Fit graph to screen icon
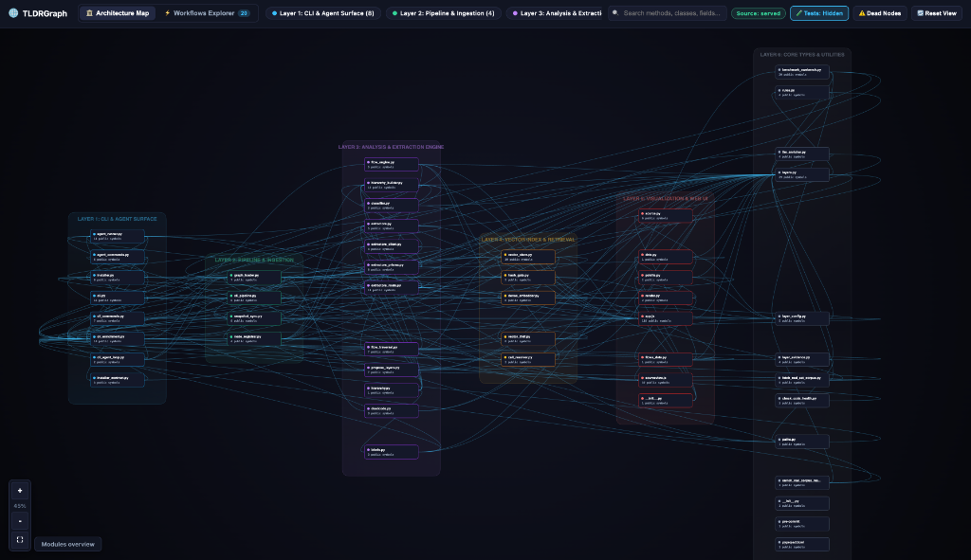 point(20,539)
